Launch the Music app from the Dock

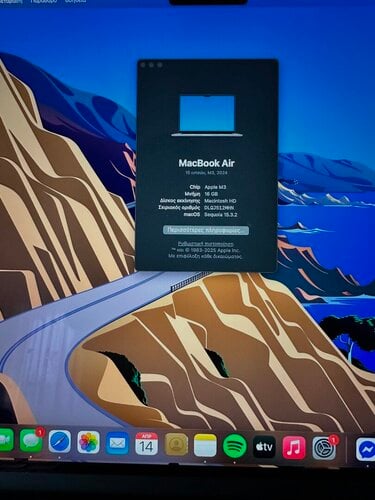click(294, 448)
